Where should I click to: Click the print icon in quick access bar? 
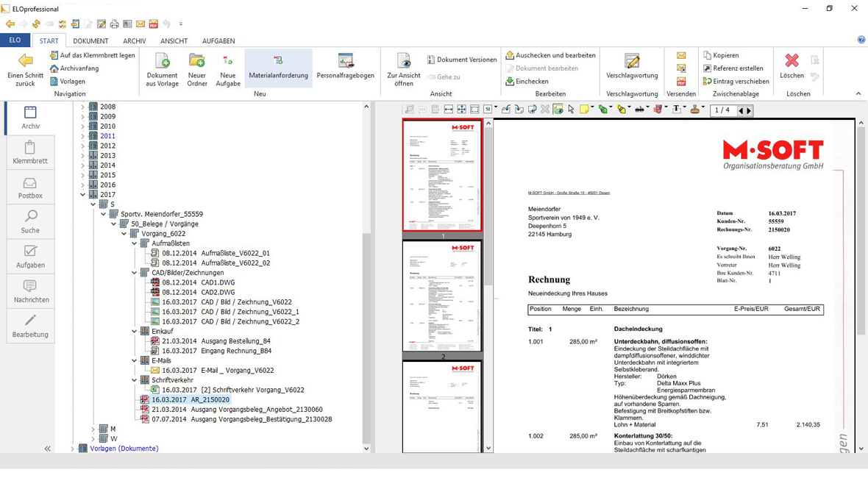114,24
